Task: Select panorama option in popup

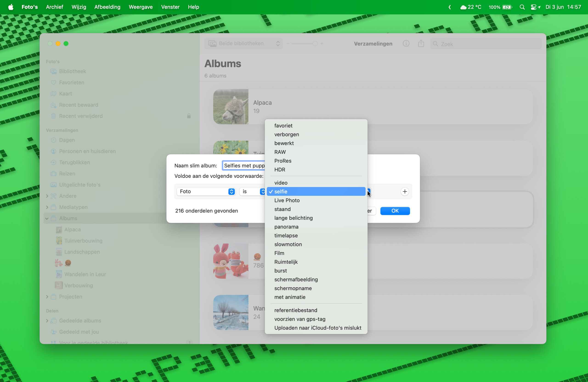Action: (286, 227)
